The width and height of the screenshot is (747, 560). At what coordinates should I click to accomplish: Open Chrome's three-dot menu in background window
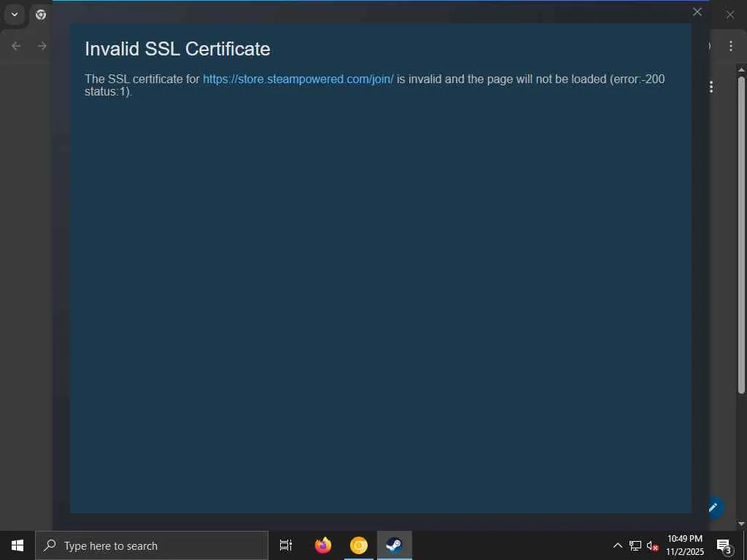[730, 46]
